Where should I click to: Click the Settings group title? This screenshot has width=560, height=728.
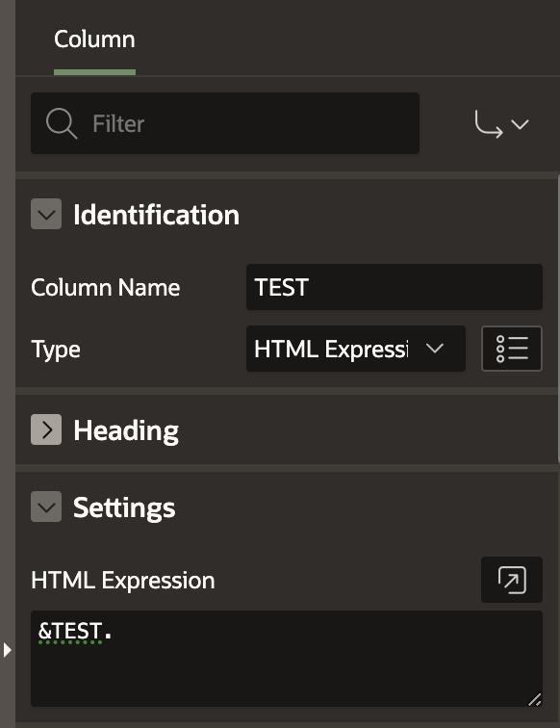coord(124,507)
